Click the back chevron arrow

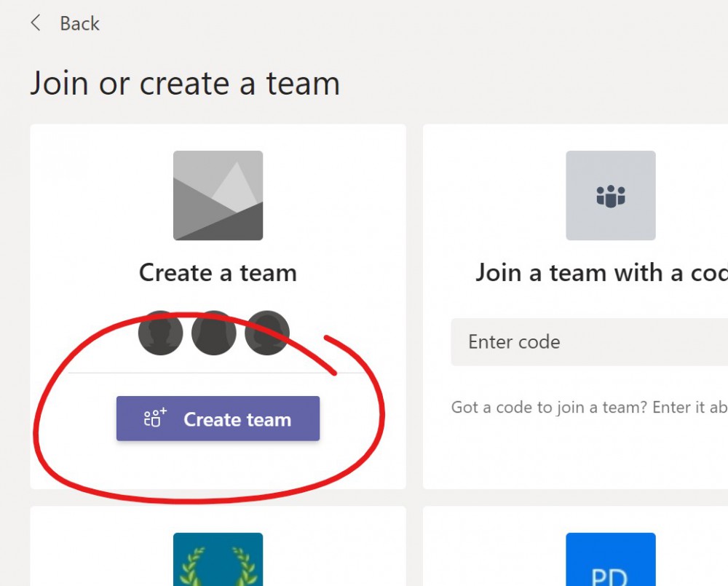pyautogui.click(x=35, y=23)
